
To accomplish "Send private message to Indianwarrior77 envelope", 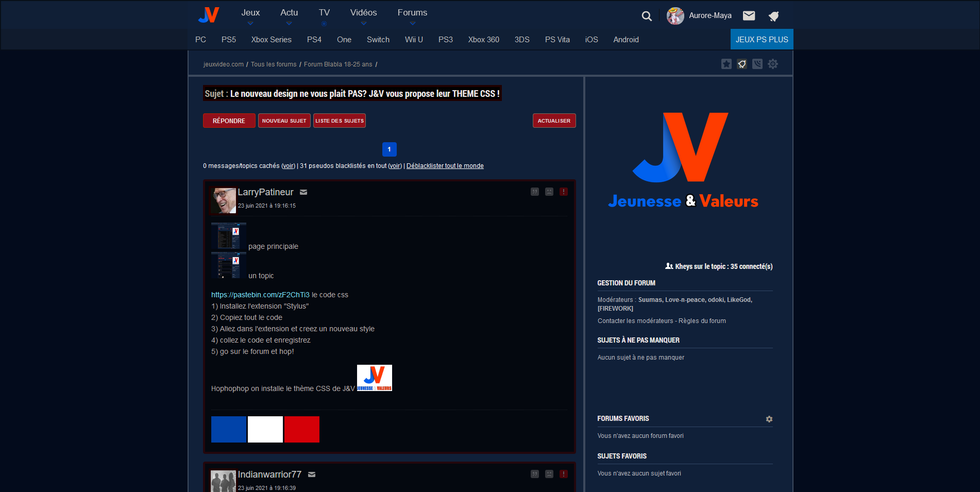I will (312, 474).
